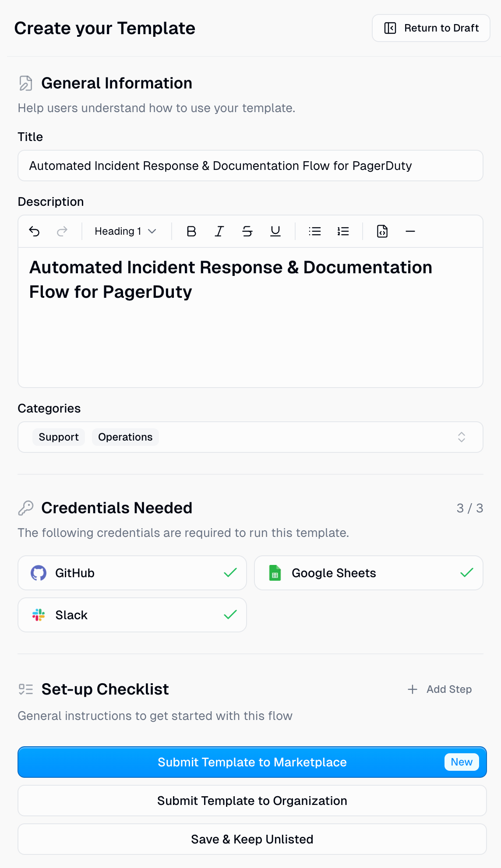Click Save & Keep Unlisted
The height and width of the screenshot is (868, 501).
(252, 839)
